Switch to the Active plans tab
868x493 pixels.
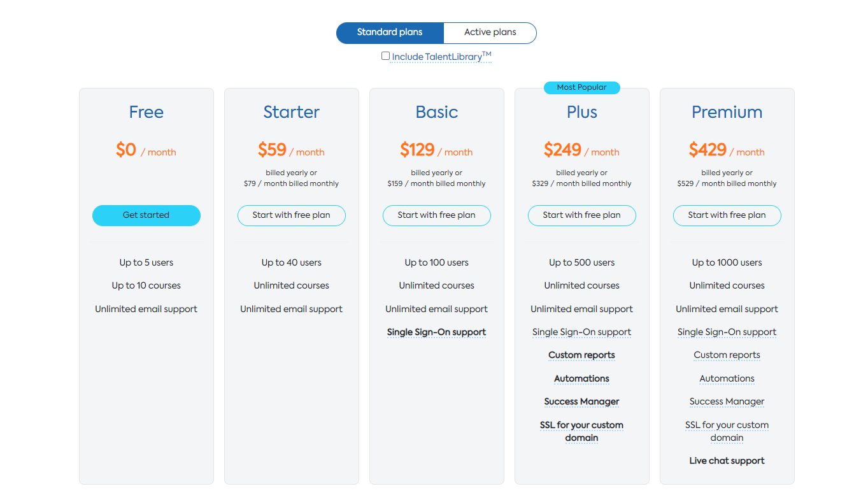point(489,32)
